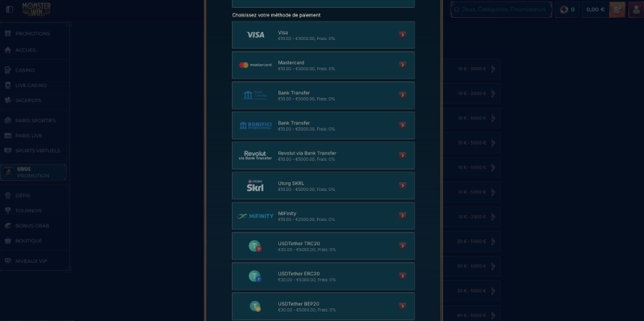Click the Mastercard logo icon
Viewport: 644px width, 321px height.
255,65
